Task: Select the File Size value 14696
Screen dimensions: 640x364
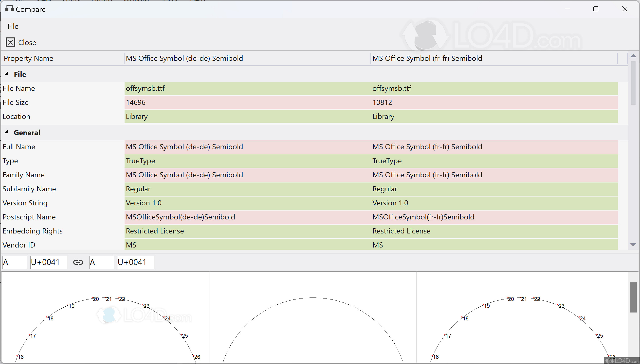Action: [135, 102]
